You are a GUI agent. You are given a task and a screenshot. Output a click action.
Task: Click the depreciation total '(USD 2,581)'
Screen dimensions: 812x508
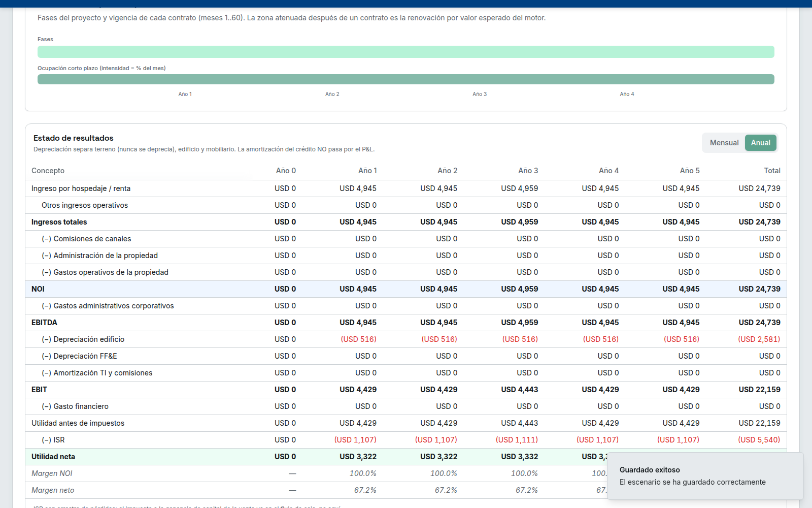(759, 339)
